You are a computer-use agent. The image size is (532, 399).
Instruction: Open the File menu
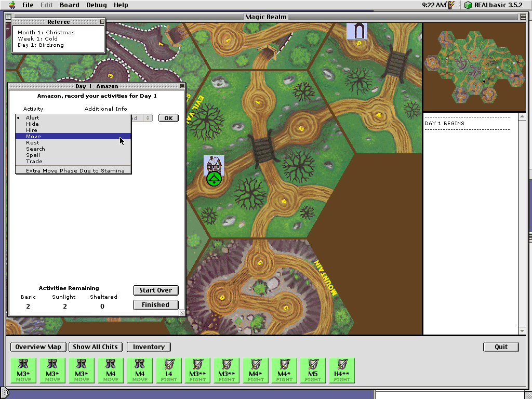point(28,5)
